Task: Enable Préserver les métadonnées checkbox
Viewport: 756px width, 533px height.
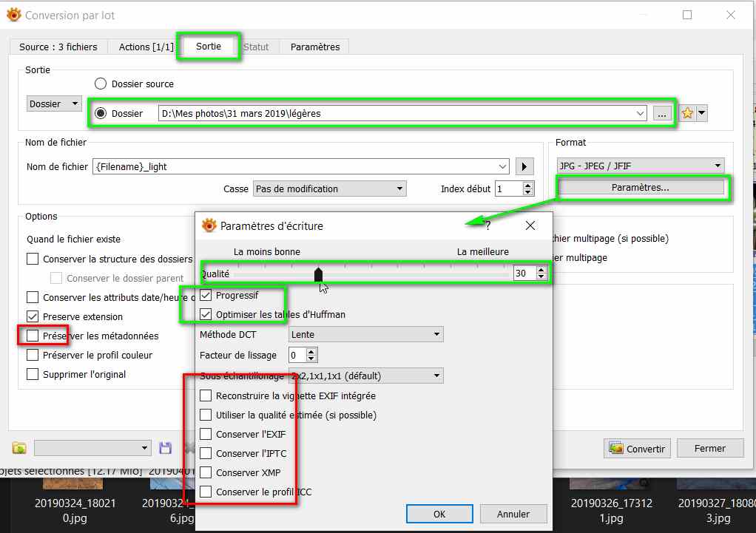Action: coord(33,336)
